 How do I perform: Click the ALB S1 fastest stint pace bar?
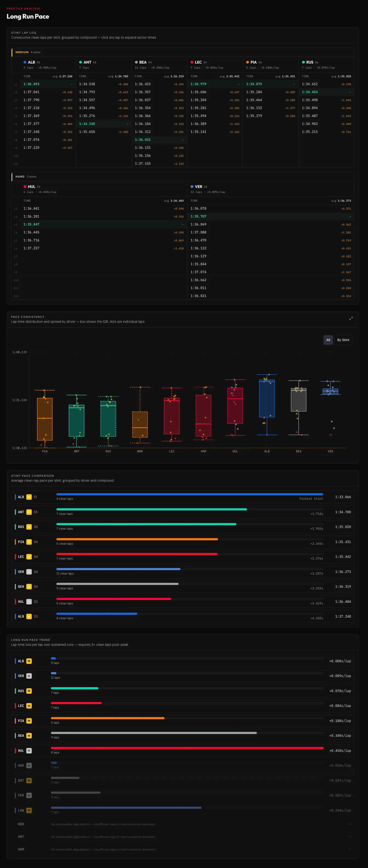tap(189, 494)
